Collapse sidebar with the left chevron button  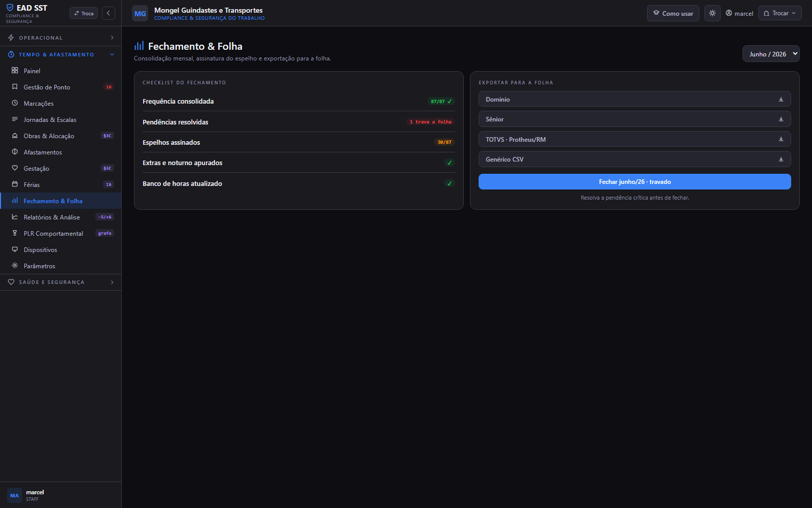click(109, 13)
